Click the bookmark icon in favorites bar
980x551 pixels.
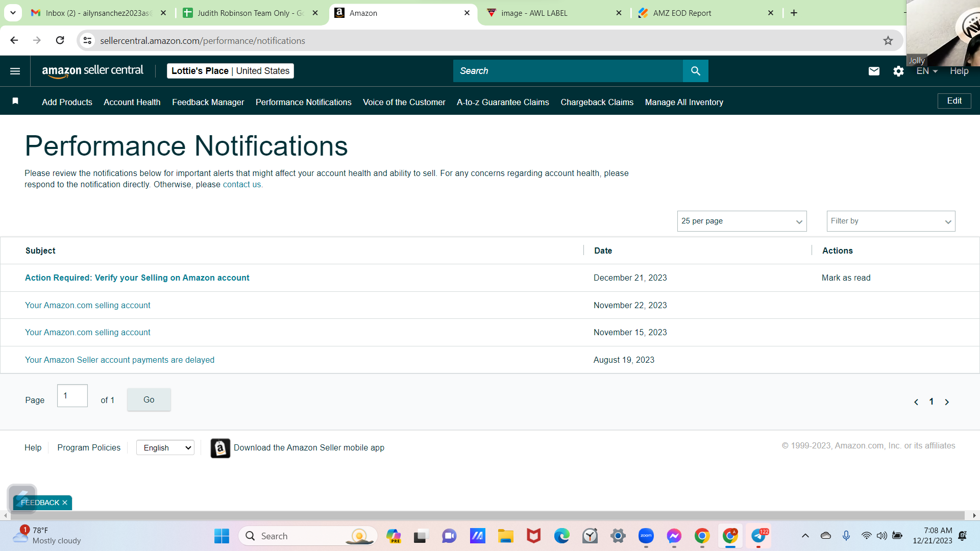(x=15, y=102)
